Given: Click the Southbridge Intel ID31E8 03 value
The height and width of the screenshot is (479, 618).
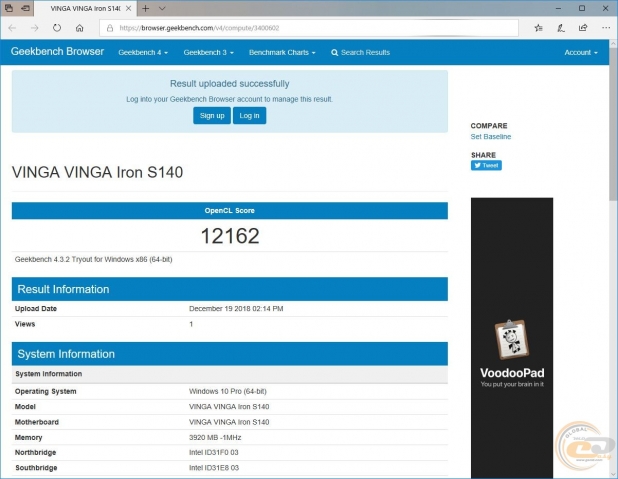Looking at the screenshot, I should click(214, 468).
